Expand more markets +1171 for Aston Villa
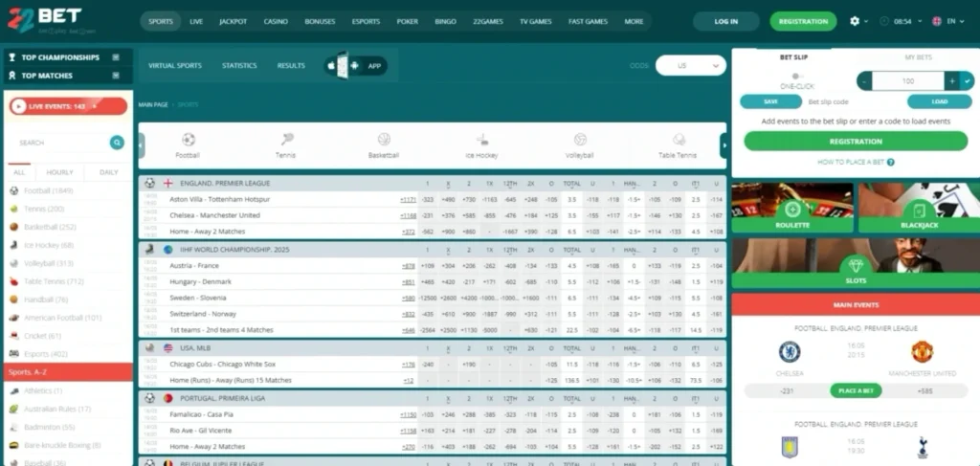Image resolution: width=980 pixels, height=466 pixels. click(408, 199)
